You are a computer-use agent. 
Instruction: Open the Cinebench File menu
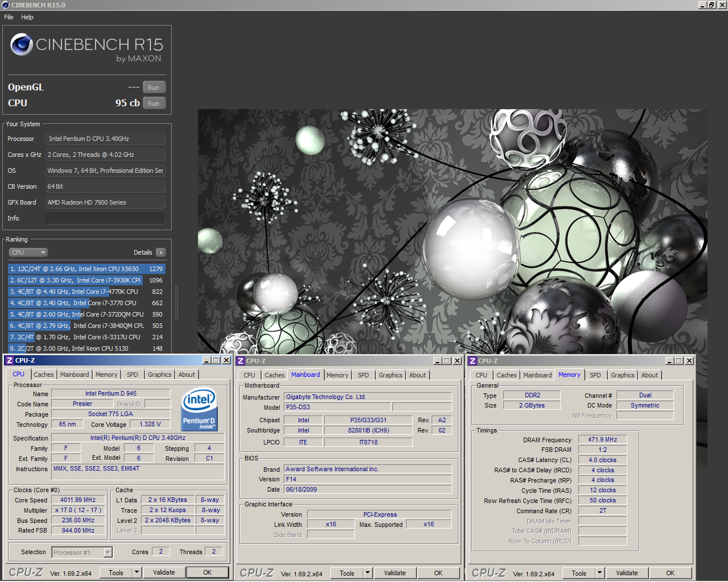click(9, 17)
